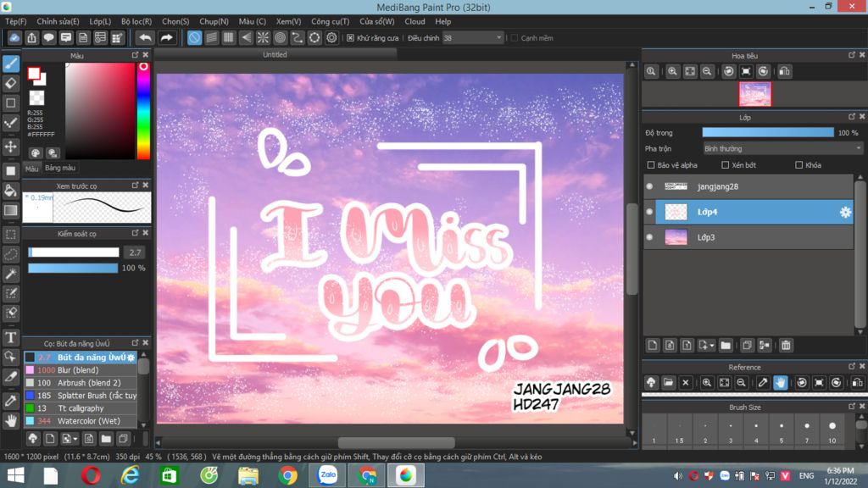Open Bộ lọc(R) menu
The height and width of the screenshot is (488, 868).
[x=136, y=21]
